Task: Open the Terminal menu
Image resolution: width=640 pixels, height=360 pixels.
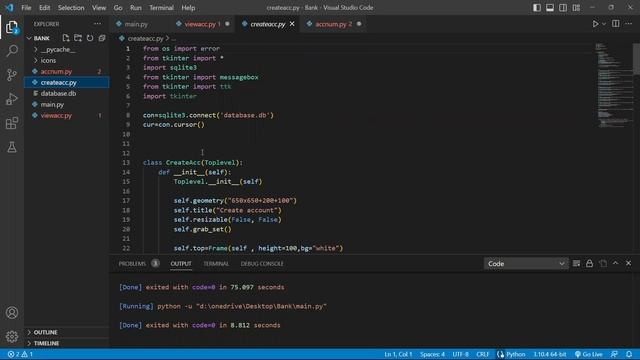Action: coord(161,8)
